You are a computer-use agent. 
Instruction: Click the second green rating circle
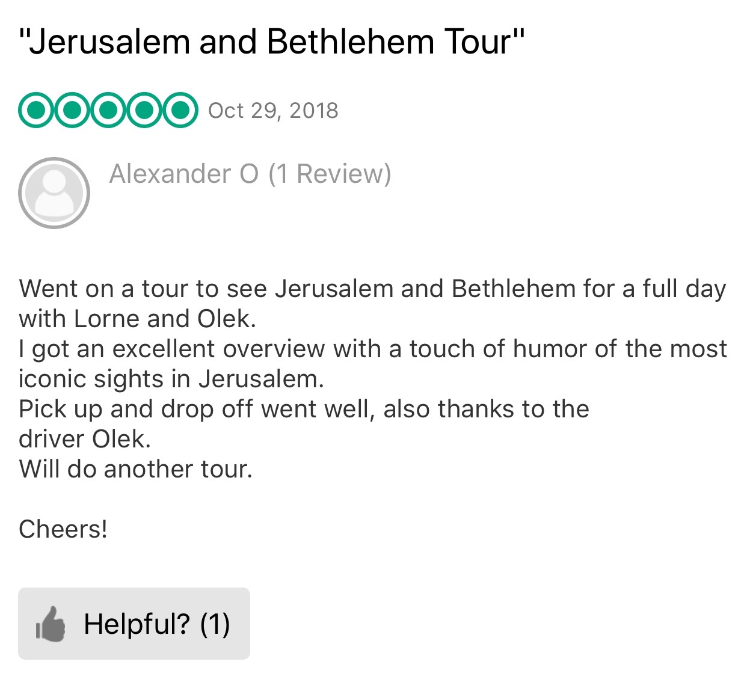coord(72,110)
